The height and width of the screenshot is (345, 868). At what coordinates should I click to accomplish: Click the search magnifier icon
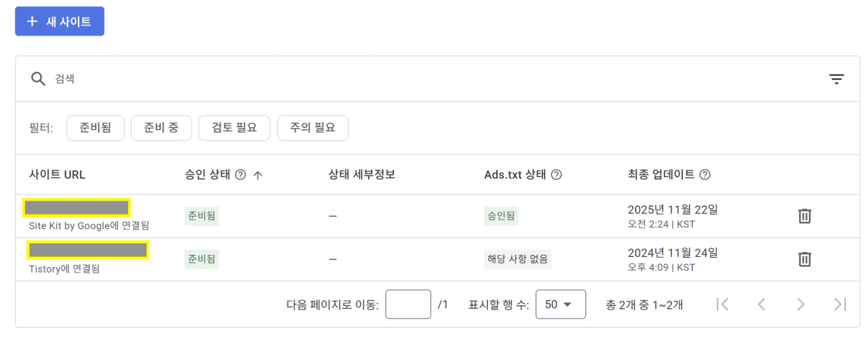[x=38, y=79]
